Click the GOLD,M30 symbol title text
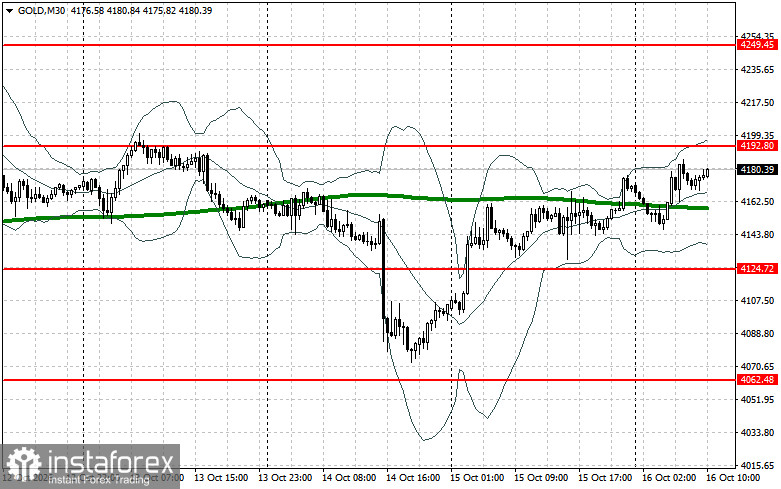Viewport: 781px width, 489px height. tap(41, 10)
